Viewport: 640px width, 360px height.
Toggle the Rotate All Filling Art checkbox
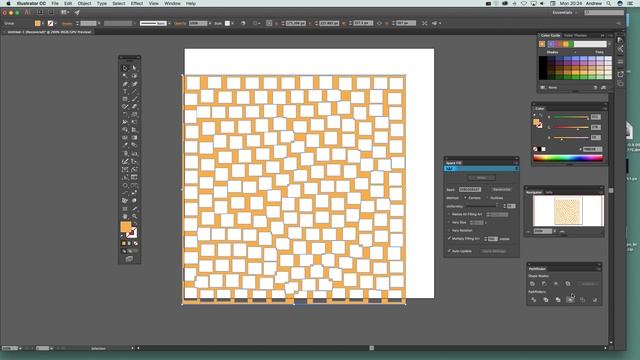click(x=449, y=214)
